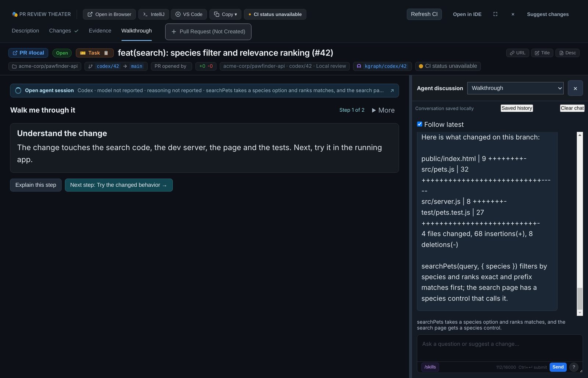Image resolution: width=588 pixels, height=378 pixels.
Task: Click the PR Review Theater logo
Action: pyautogui.click(x=41, y=14)
